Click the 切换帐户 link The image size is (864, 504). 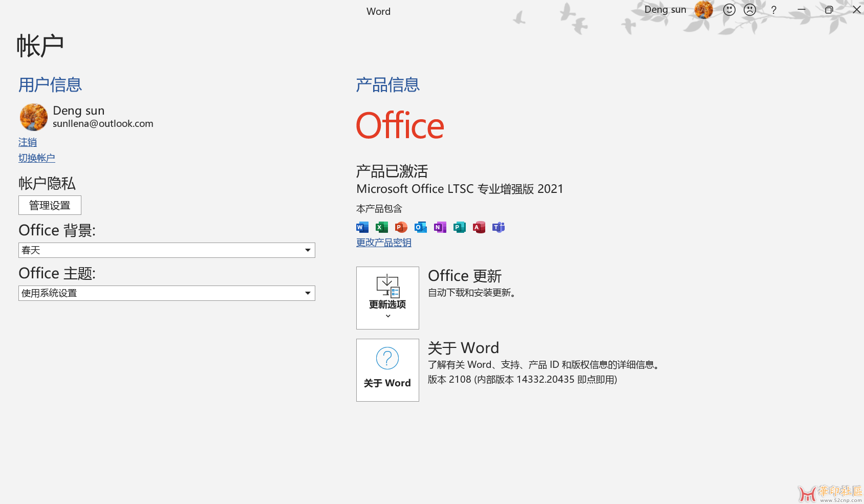click(x=37, y=158)
